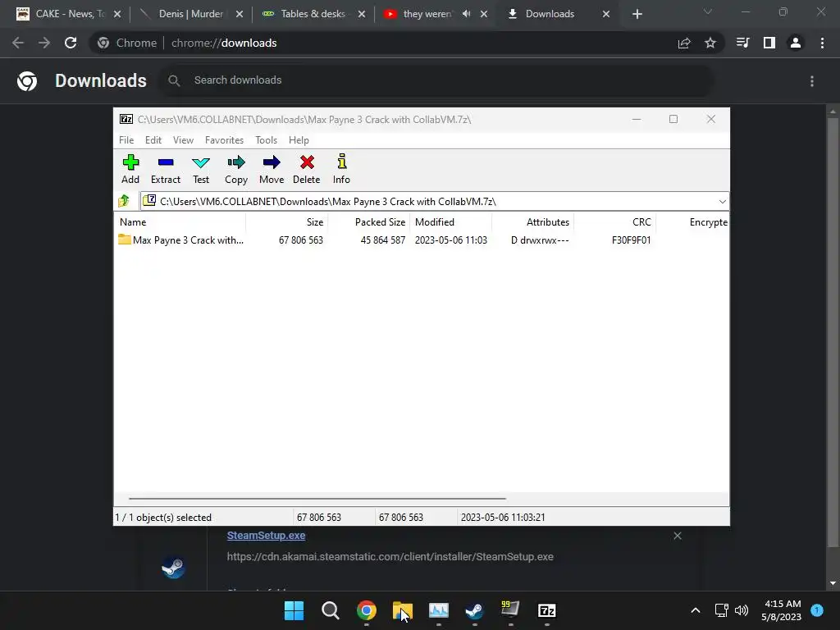840x630 pixels.
Task: Open the Favorites menu
Action: (x=224, y=139)
